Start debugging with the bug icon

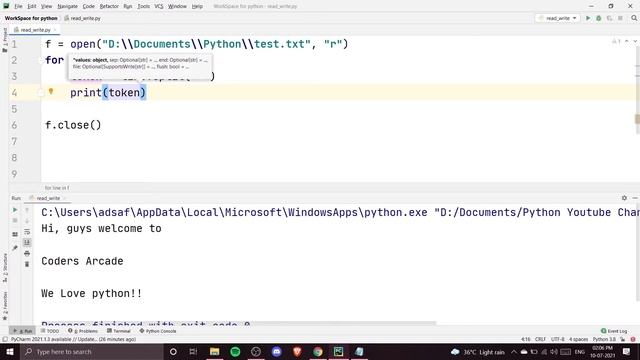(x=599, y=18)
